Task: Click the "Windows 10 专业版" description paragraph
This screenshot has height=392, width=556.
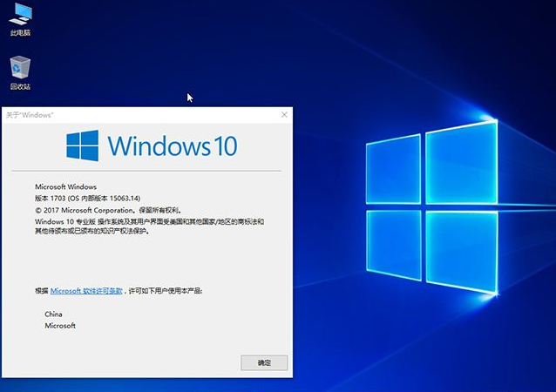Action: coord(149,226)
